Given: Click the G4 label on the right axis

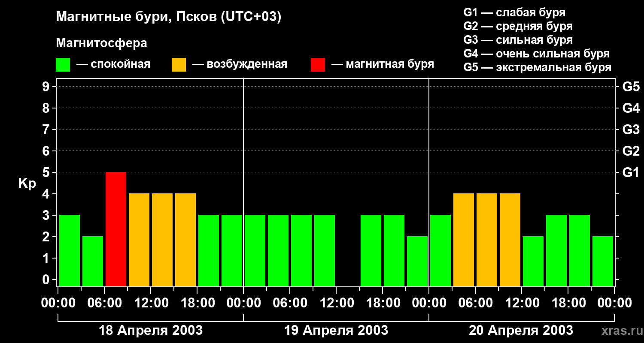Looking at the screenshot, I should click(x=631, y=108).
